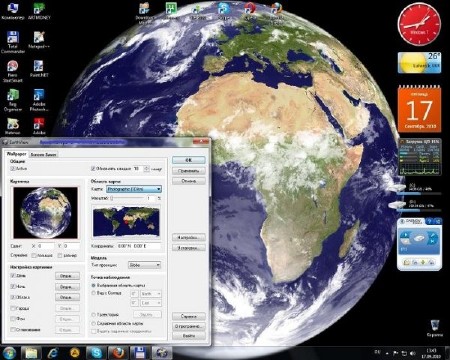Screen dimensions: 450x360
Task: Click the red analog clock gadget
Action: [419, 24]
